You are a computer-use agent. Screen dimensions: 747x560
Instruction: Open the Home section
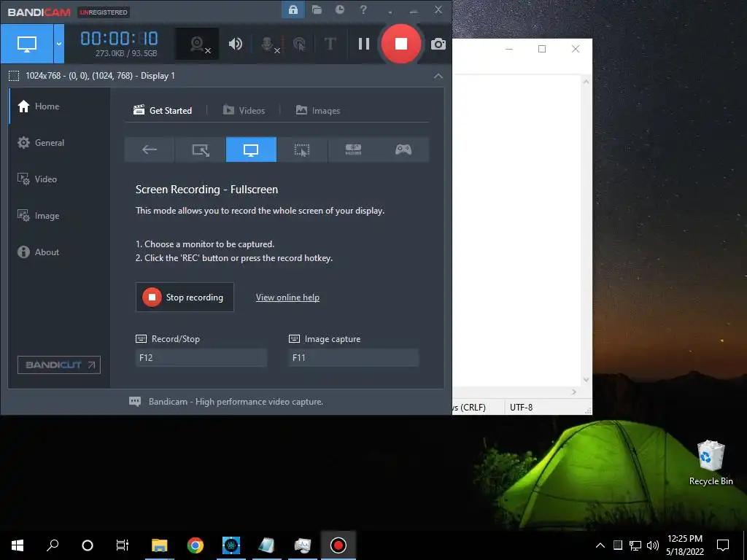click(x=39, y=106)
